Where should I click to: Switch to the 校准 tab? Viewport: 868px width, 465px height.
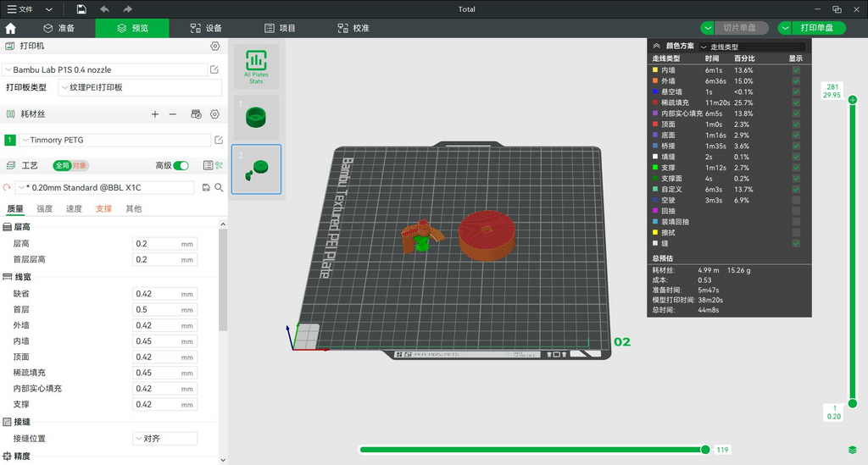coord(353,28)
